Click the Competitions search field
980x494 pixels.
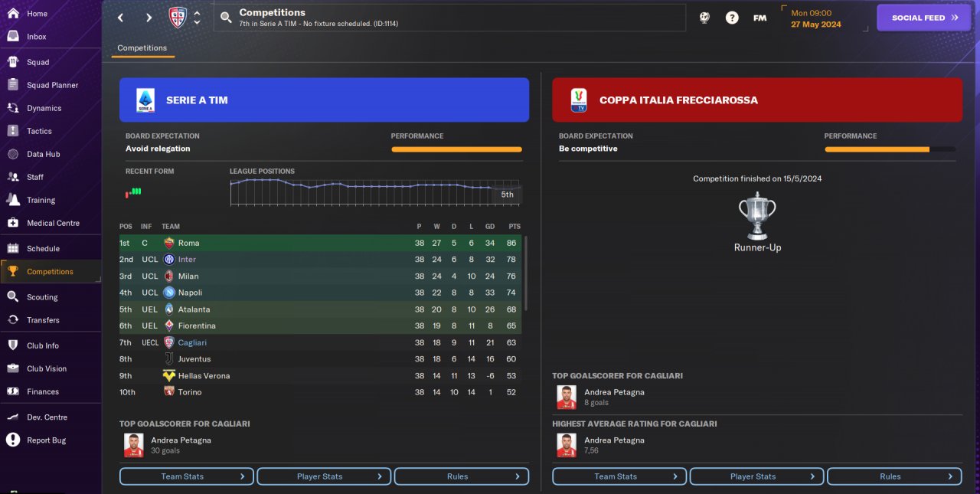(x=449, y=18)
